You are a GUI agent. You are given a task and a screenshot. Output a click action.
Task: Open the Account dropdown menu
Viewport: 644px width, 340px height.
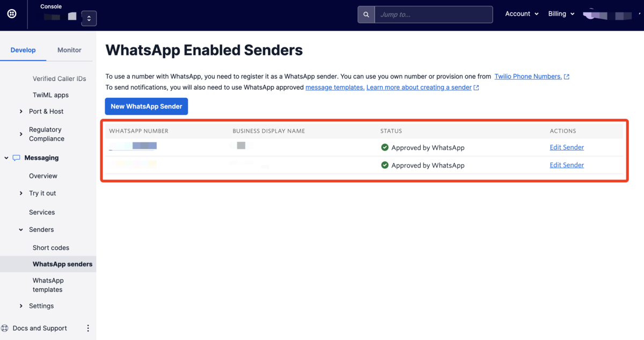522,14
